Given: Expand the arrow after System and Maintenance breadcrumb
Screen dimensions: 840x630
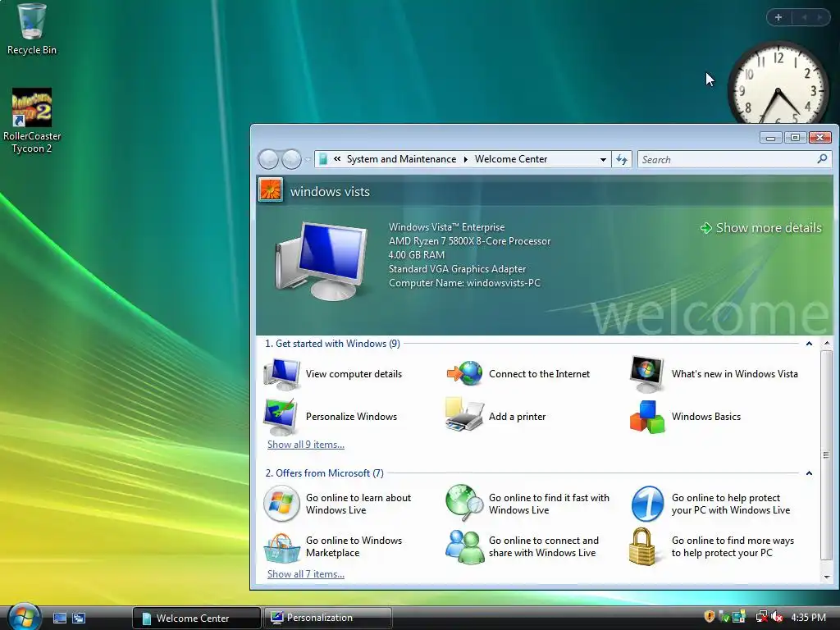Looking at the screenshot, I should [x=466, y=159].
